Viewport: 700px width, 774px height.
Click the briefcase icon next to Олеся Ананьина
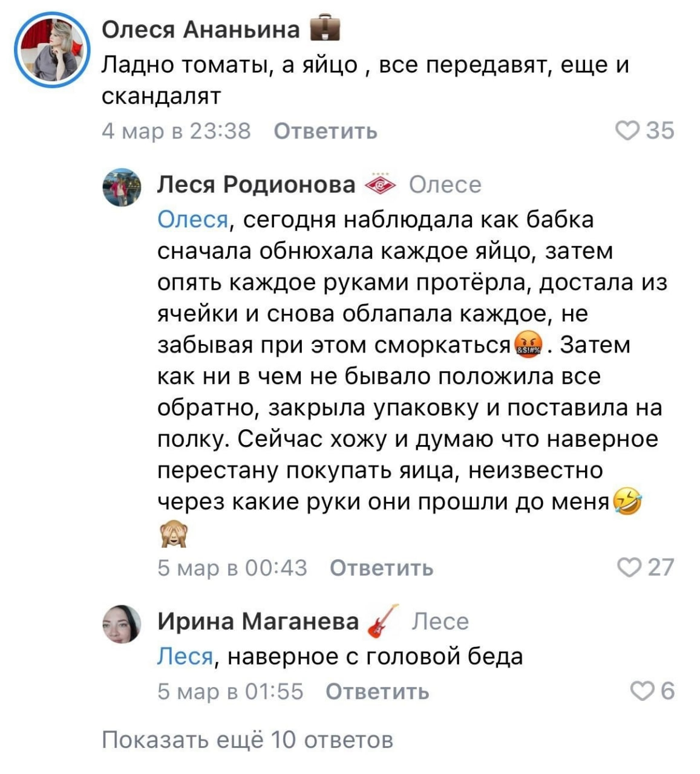325,29
